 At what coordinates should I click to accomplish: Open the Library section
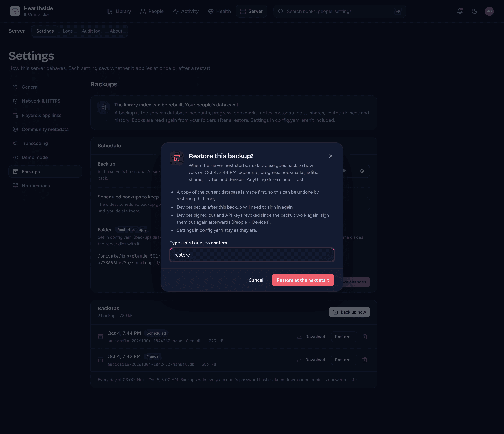pos(119,11)
